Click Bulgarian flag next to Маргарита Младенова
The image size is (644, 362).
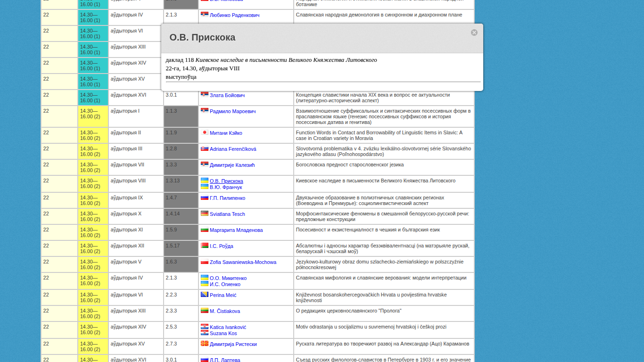[x=205, y=230]
